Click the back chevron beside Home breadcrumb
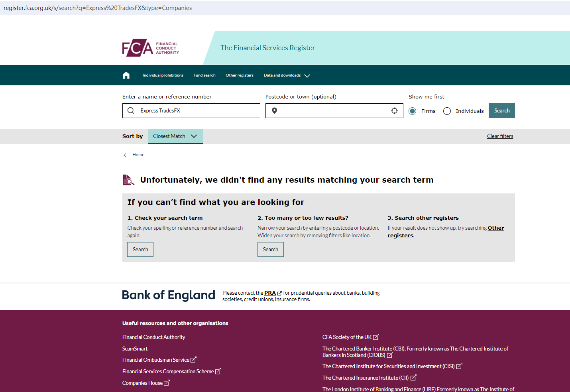This screenshot has height=392, width=570. click(x=125, y=155)
